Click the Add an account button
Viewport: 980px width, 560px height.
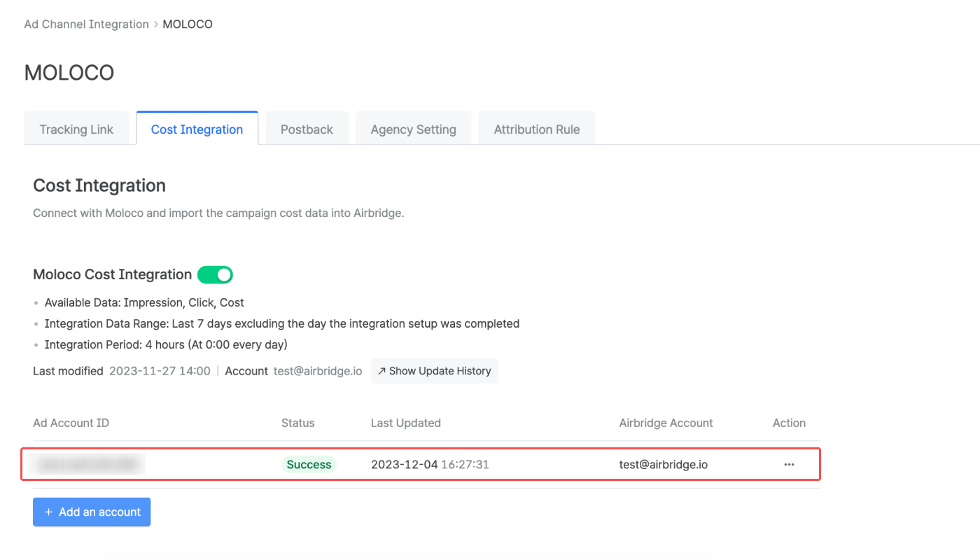tap(92, 512)
